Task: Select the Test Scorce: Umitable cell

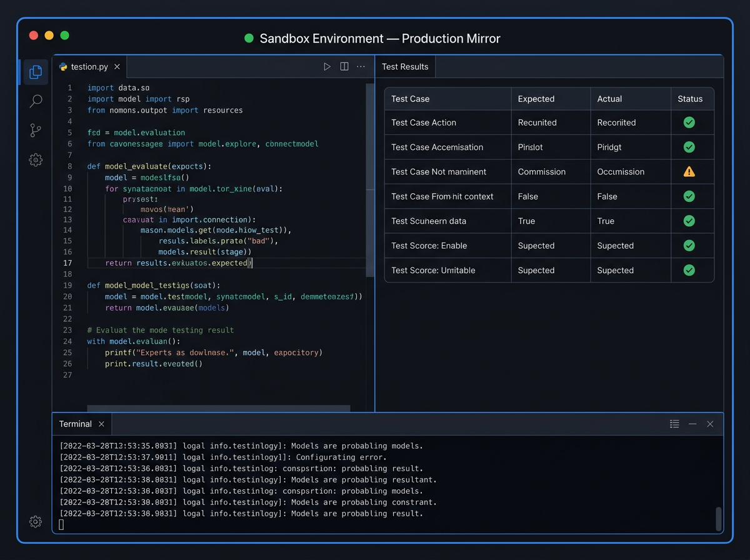Action: (433, 270)
